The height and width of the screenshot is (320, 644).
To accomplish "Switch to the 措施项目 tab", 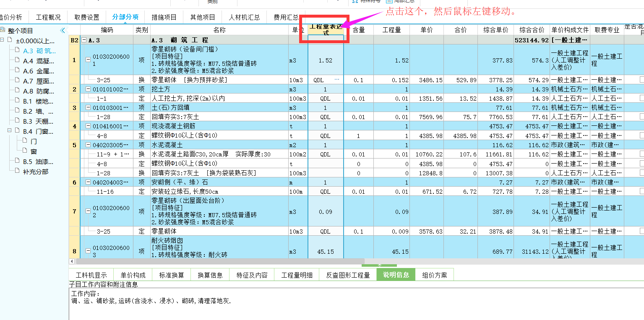I will click(x=164, y=17).
